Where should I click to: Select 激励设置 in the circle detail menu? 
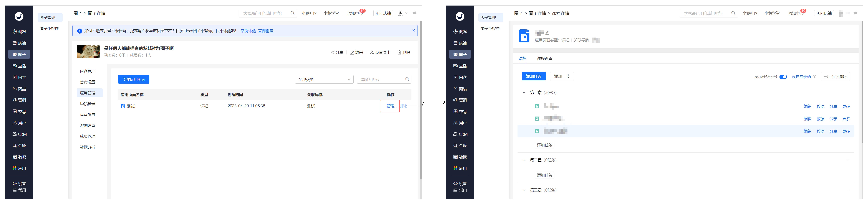pos(88,126)
